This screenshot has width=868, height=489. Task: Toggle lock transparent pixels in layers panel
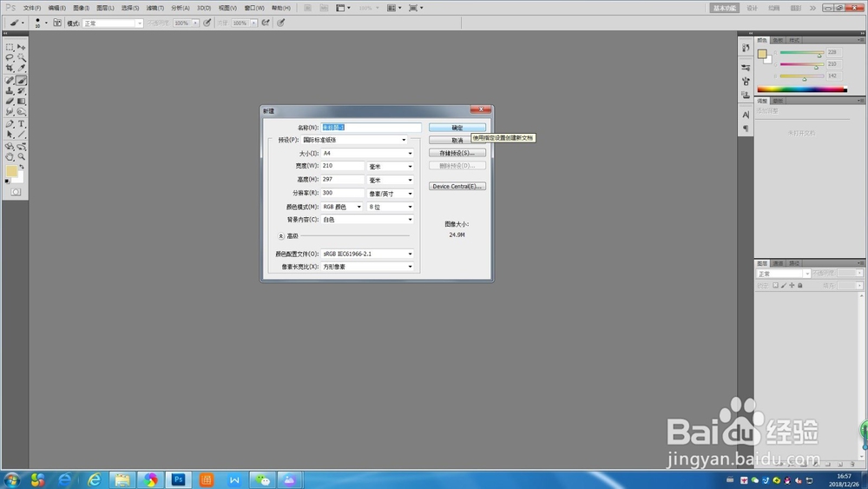(x=775, y=285)
